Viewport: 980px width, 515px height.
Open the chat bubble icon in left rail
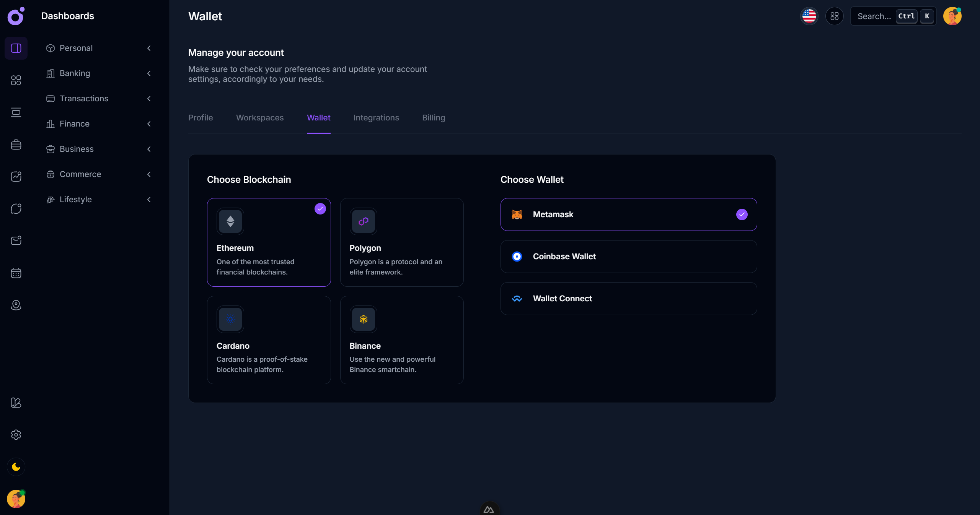click(x=16, y=209)
